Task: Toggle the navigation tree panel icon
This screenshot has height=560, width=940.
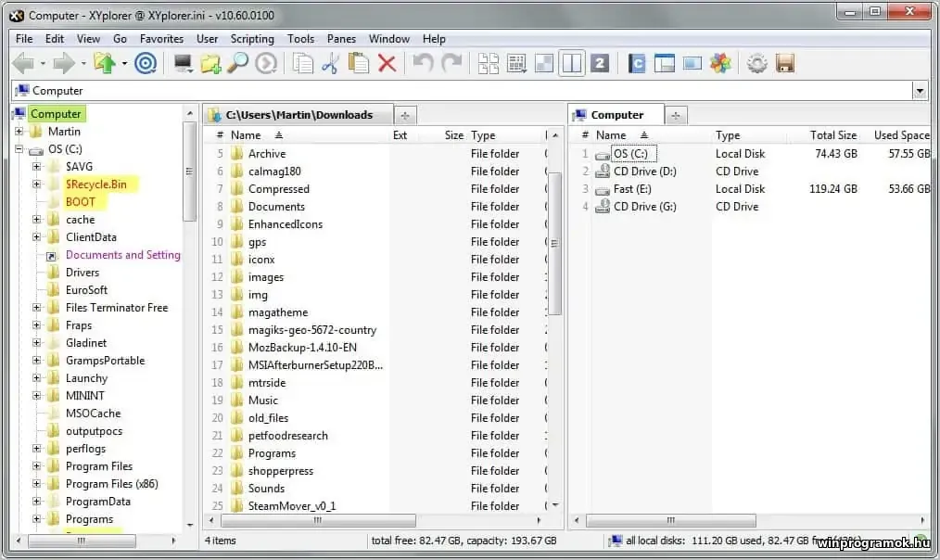Action: click(665, 63)
